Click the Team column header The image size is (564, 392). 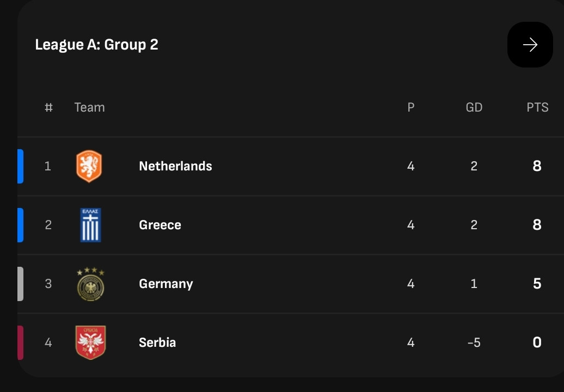(x=90, y=107)
